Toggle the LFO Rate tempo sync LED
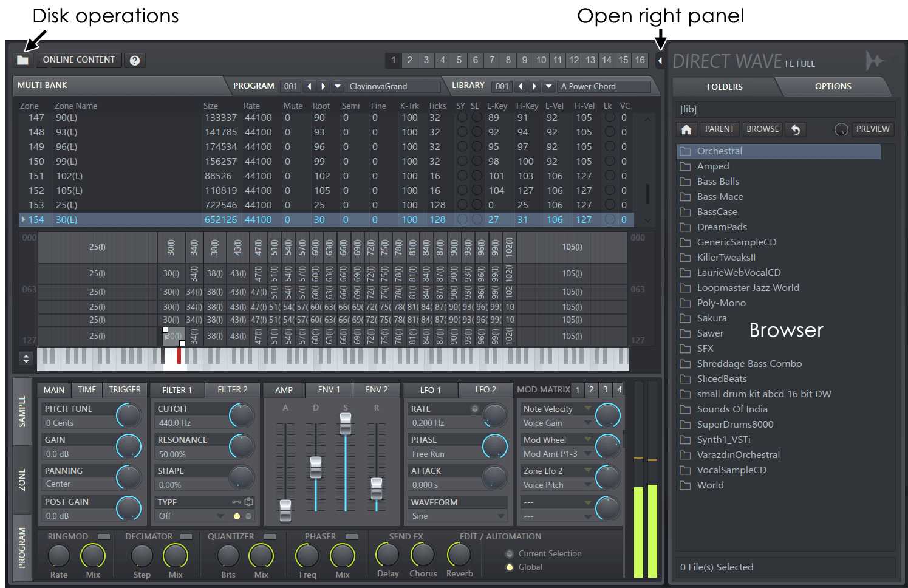The image size is (908, 588). (x=474, y=409)
